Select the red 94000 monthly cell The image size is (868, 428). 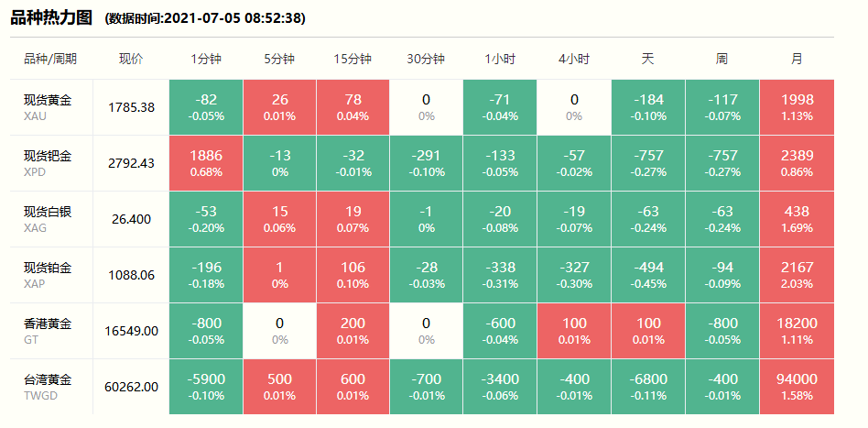click(797, 386)
